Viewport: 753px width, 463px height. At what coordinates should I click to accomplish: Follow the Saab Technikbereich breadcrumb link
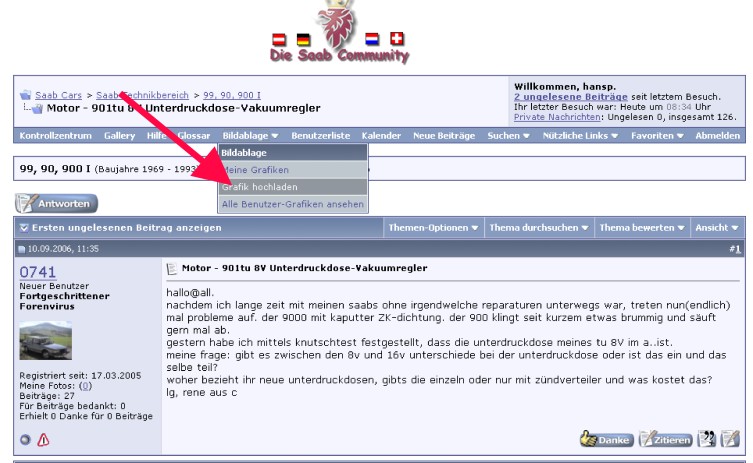pyautogui.click(x=142, y=95)
